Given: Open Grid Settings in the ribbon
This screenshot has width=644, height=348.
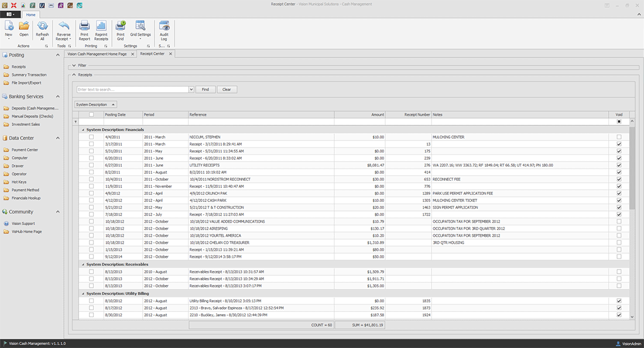Looking at the screenshot, I should point(141,30).
